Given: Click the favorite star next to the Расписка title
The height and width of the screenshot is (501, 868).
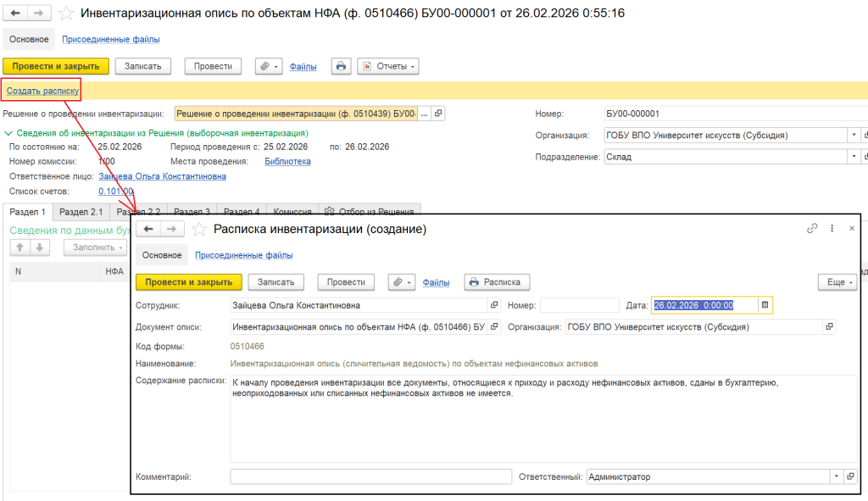Looking at the screenshot, I should click(x=200, y=229).
